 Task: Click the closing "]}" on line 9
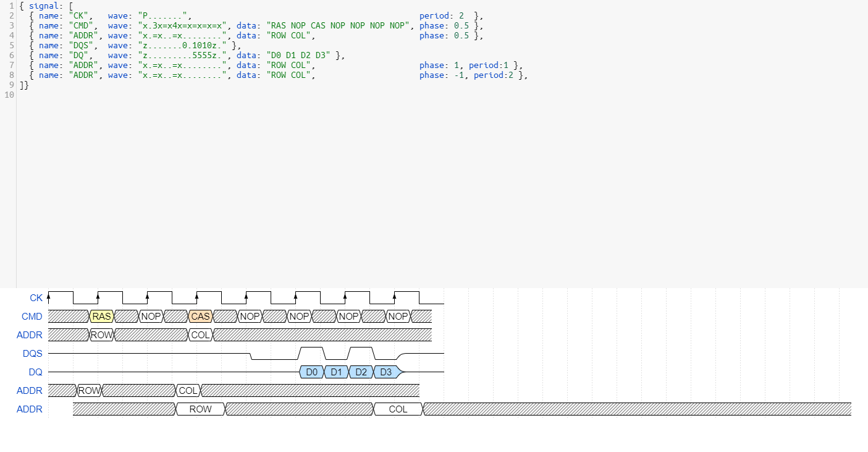click(24, 85)
